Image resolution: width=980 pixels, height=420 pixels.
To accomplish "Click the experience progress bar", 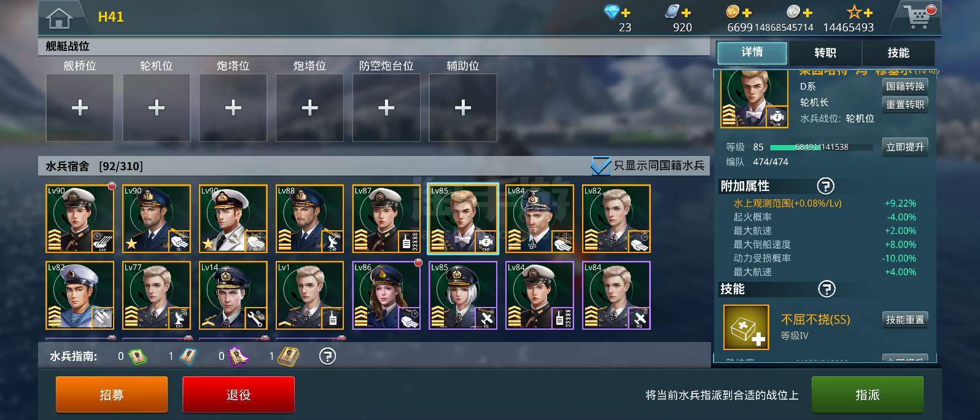I will point(822,147).
